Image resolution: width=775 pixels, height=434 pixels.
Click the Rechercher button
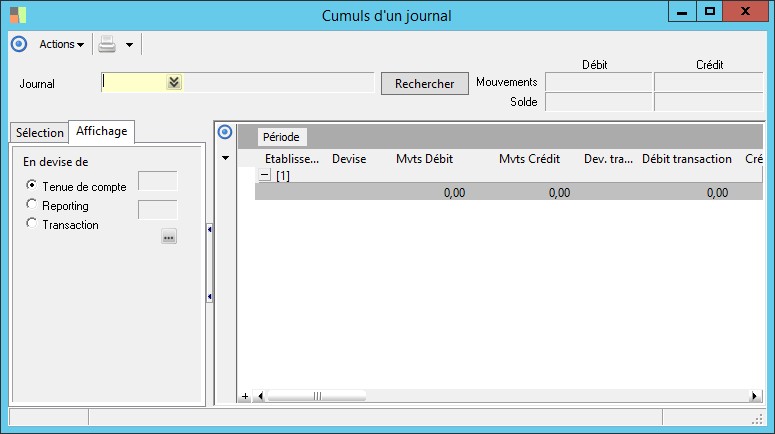click(x=425, y=84)
